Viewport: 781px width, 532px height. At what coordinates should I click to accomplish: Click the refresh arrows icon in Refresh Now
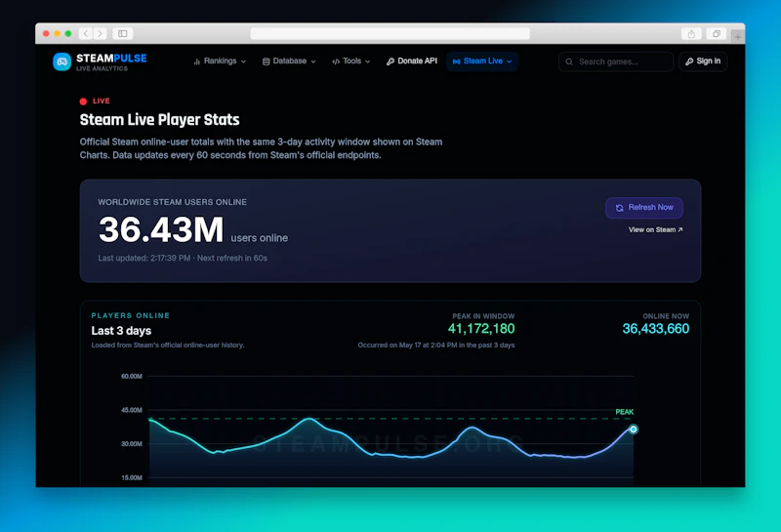[620, 208]
